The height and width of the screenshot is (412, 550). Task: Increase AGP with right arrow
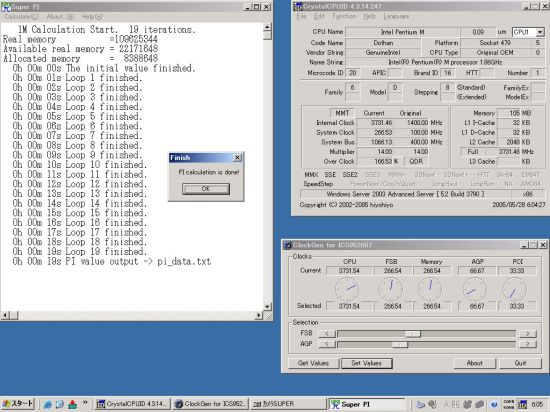(x=528, y=344)
